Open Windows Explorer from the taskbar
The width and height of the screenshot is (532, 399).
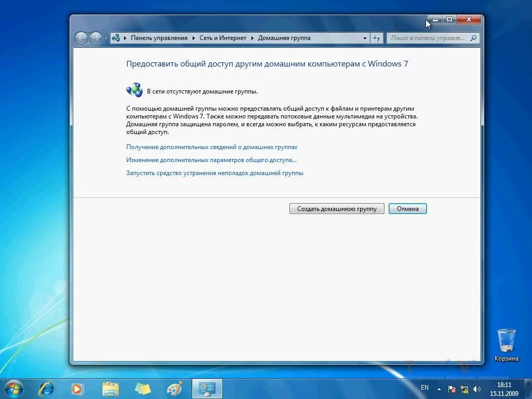pyautogui.click(x=111, y=389)
